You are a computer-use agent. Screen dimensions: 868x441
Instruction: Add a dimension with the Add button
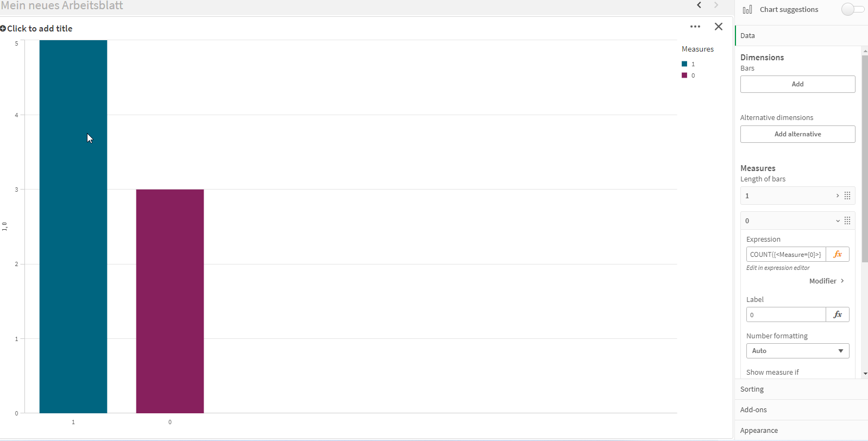coord(797,84)
